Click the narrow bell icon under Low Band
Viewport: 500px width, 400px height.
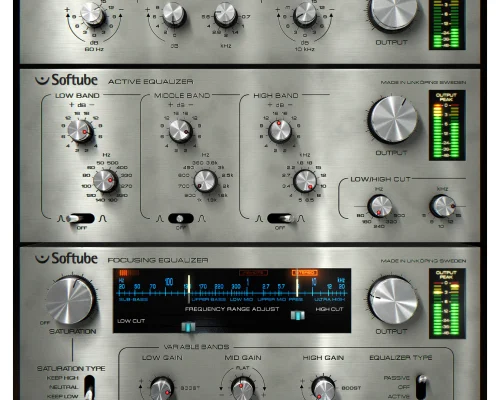tap(61, 219)
